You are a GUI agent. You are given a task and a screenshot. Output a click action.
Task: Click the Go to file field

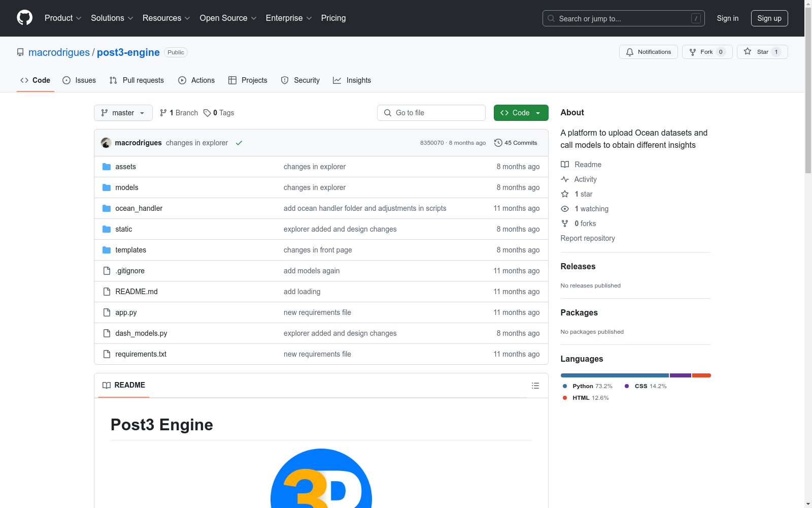[431, 113]
